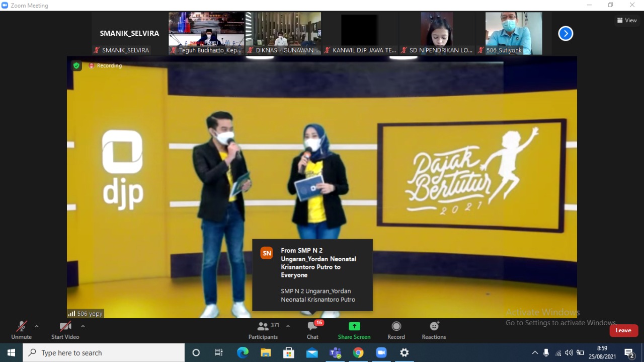
Task: Open the Zoom app in the taskbar
Action: (x=381, y=353)
